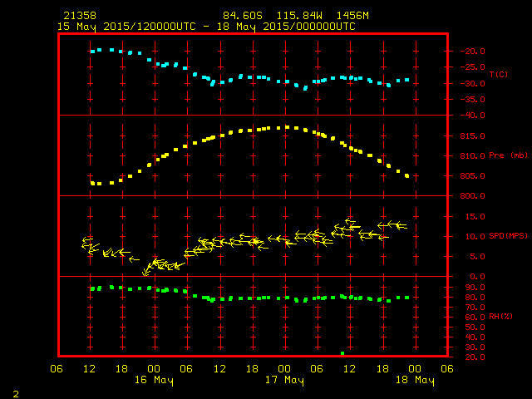Click the latitude text 84.60S
The width and height of the screenshot is (532, 399).
pyautogui.click(x=243, y=16)
